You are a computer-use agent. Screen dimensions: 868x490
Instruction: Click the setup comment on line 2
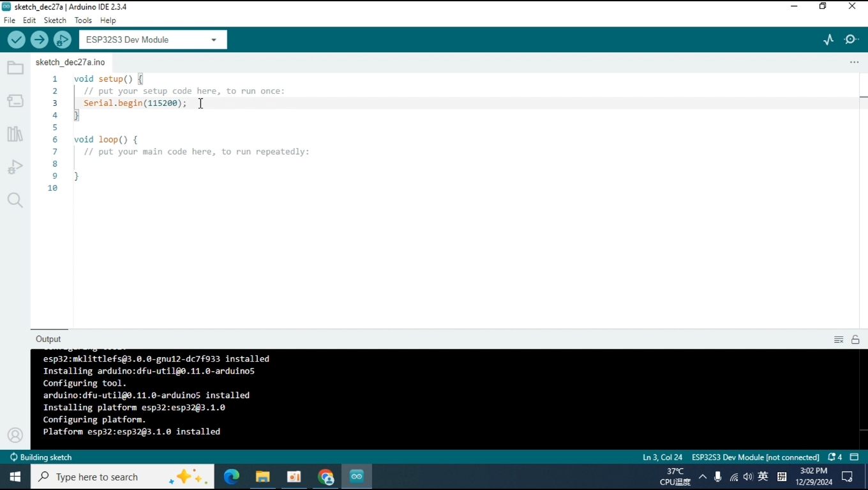[x=184, y=91]
